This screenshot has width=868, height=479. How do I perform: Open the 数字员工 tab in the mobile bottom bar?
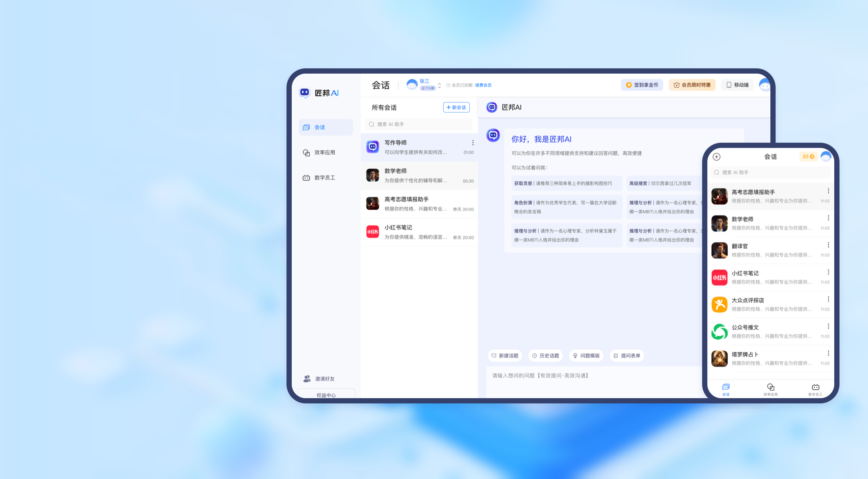pos(815,389)
